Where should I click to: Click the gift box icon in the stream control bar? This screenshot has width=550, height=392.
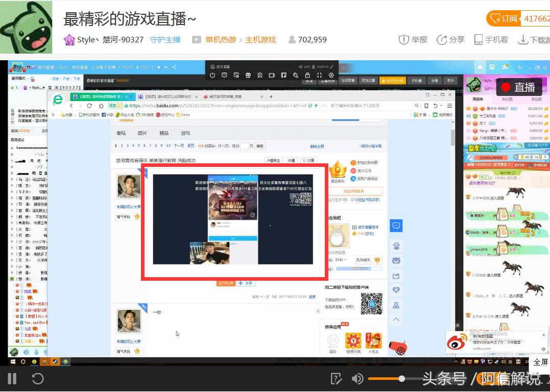[x=248, y=75]
